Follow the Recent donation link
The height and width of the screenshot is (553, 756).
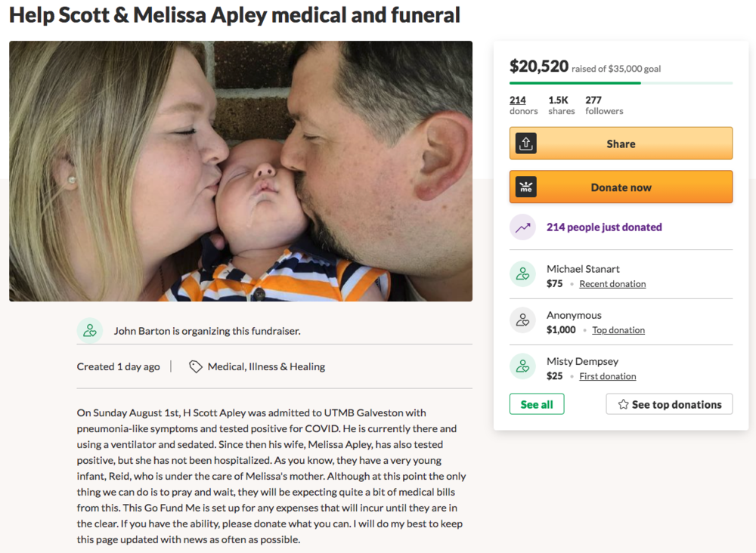[x=612, y=284]
